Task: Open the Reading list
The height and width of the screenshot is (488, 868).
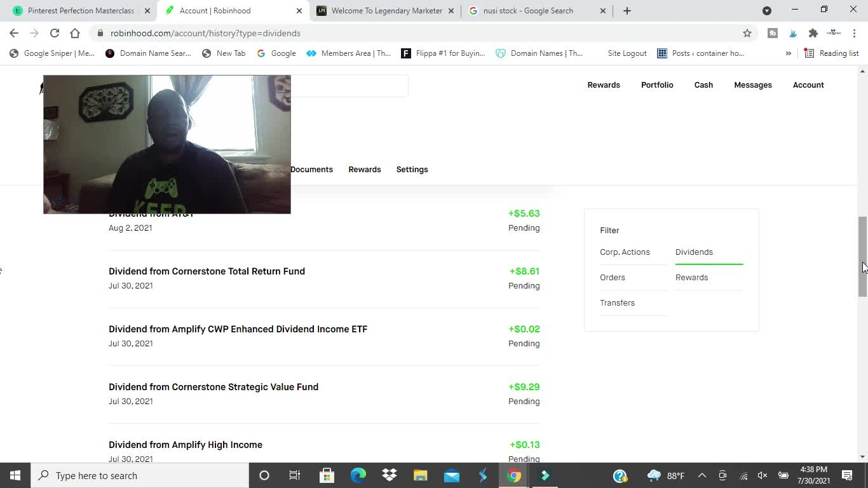Action: [832, 53]
